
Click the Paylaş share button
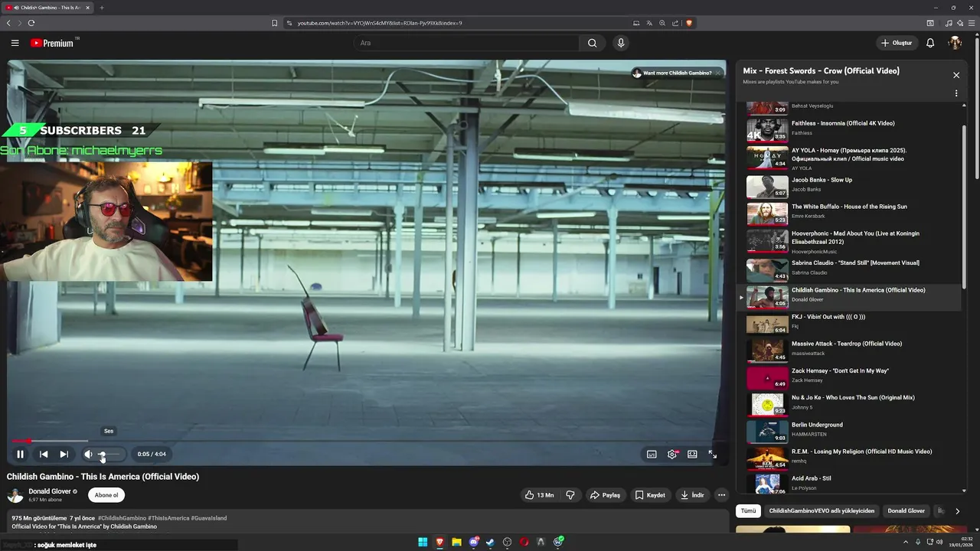(605, 495)
